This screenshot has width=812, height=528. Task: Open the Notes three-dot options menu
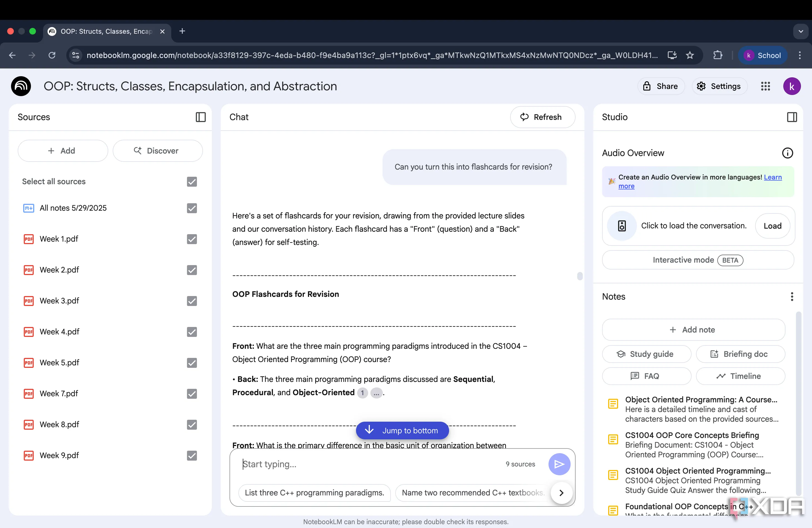click(x=792, y=296)
